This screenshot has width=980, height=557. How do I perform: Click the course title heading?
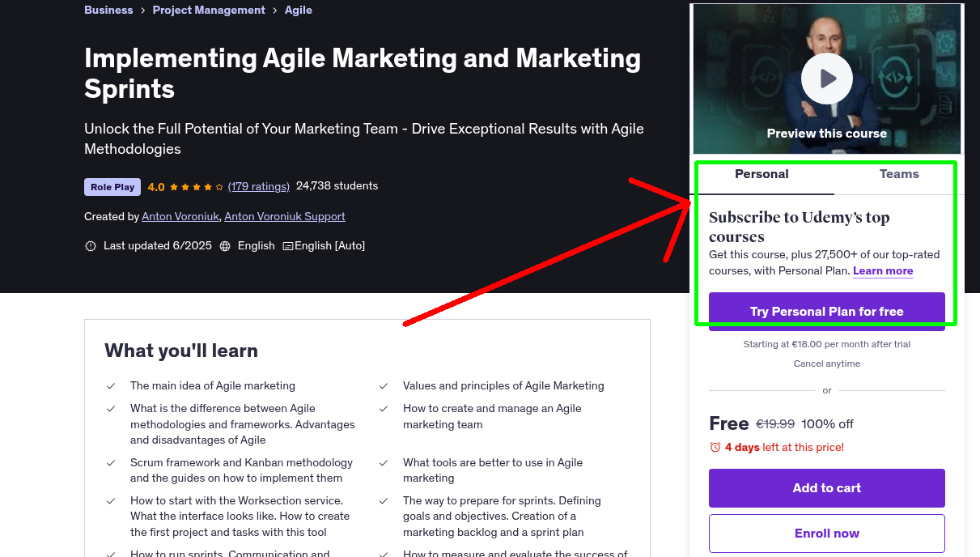pyautogui.click(x=363, y=73)
